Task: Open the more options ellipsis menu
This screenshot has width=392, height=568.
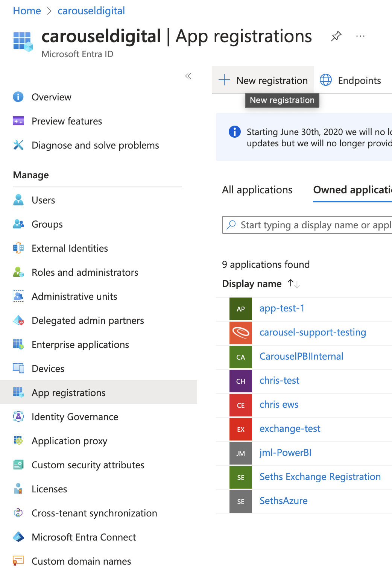Action: (360, 36)
